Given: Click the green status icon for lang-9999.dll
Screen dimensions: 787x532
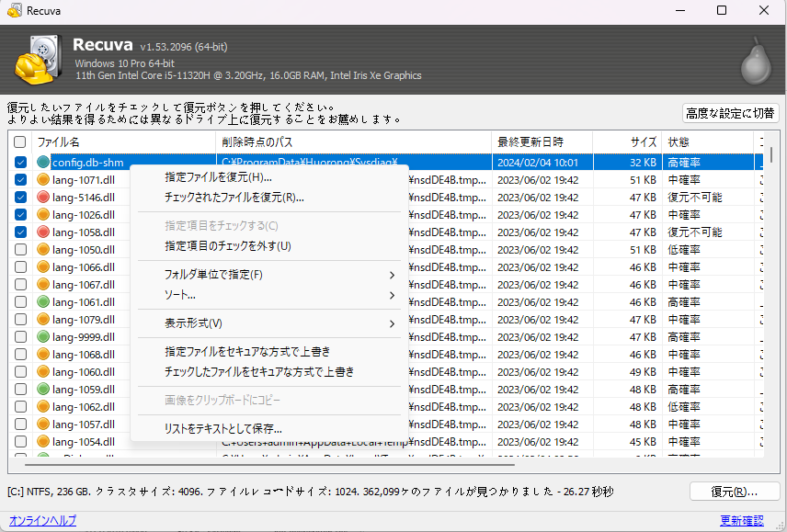Looking at the screenshot, I should [x=43, y=337].
